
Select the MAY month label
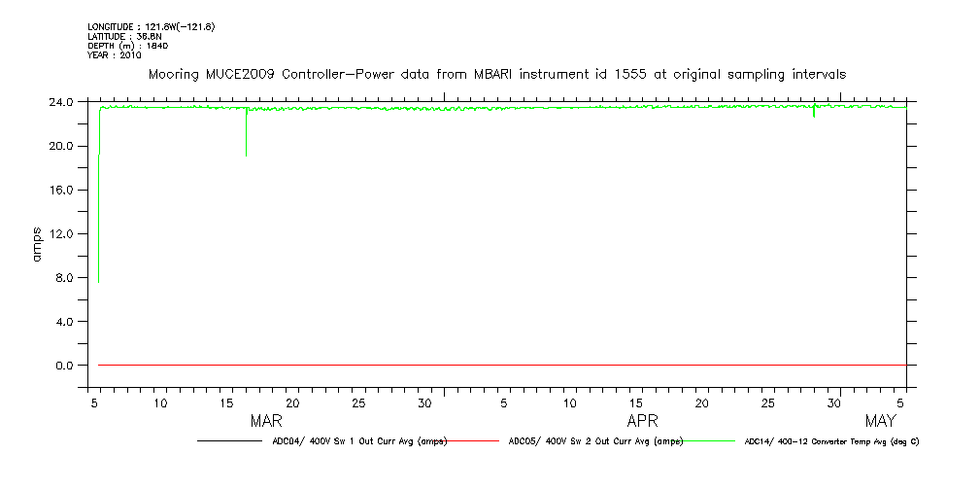[880, 421]
